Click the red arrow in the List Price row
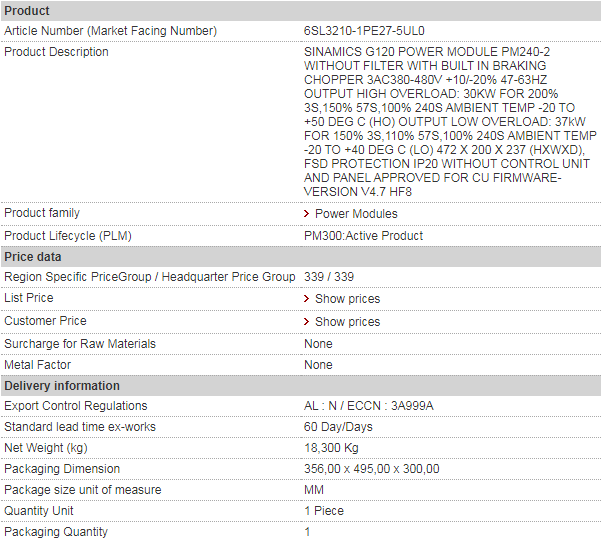This screenshot has width=605, height=542. point(306,299)
